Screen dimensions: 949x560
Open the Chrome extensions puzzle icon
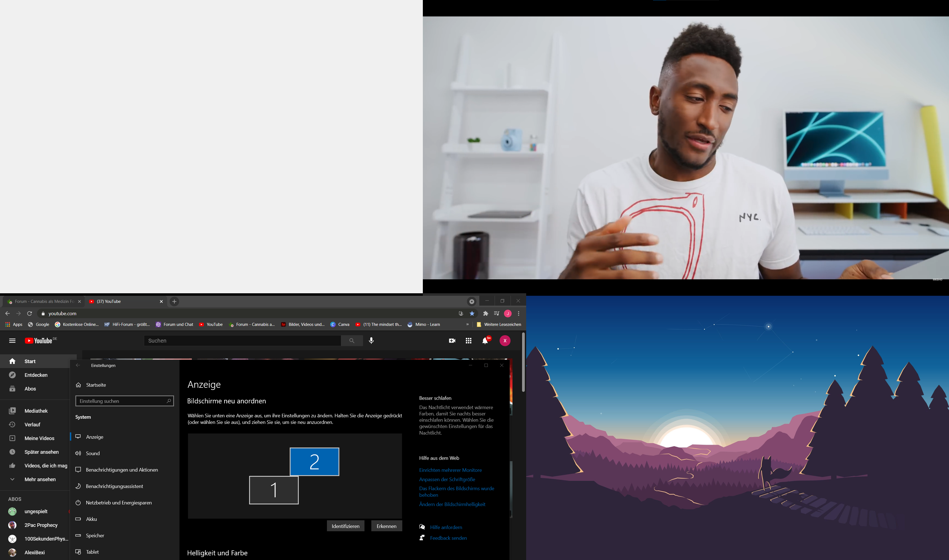pyautogui.click(x=486, y=314)
